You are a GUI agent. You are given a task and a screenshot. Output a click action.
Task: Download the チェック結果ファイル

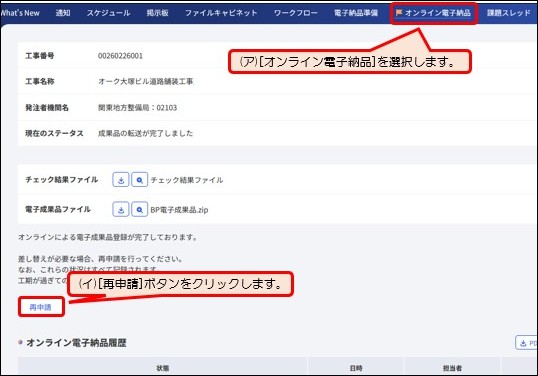pyautogui.click(x=121, y=180)
